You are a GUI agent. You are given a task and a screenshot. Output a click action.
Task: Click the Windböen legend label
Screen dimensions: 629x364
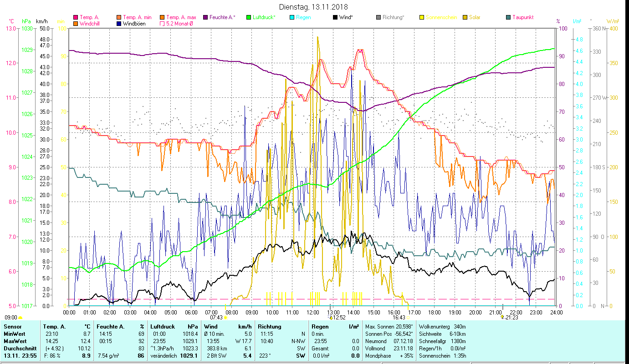tap(134, 24)
